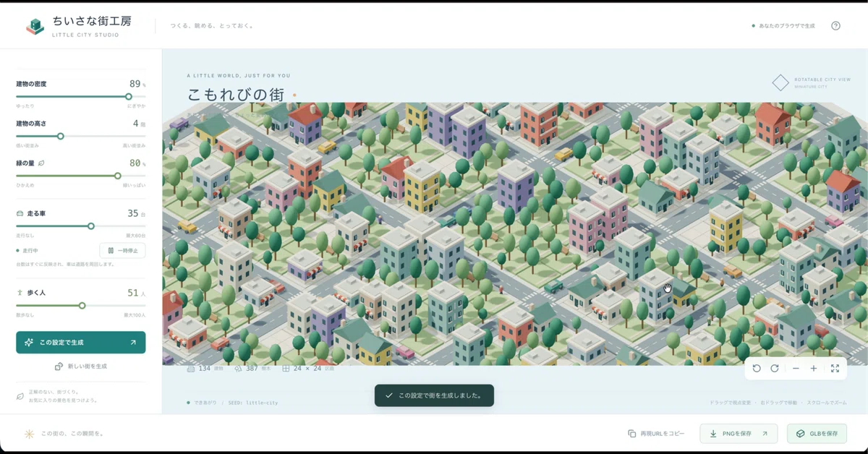Zoom out the city view with minus

point(796,369)
